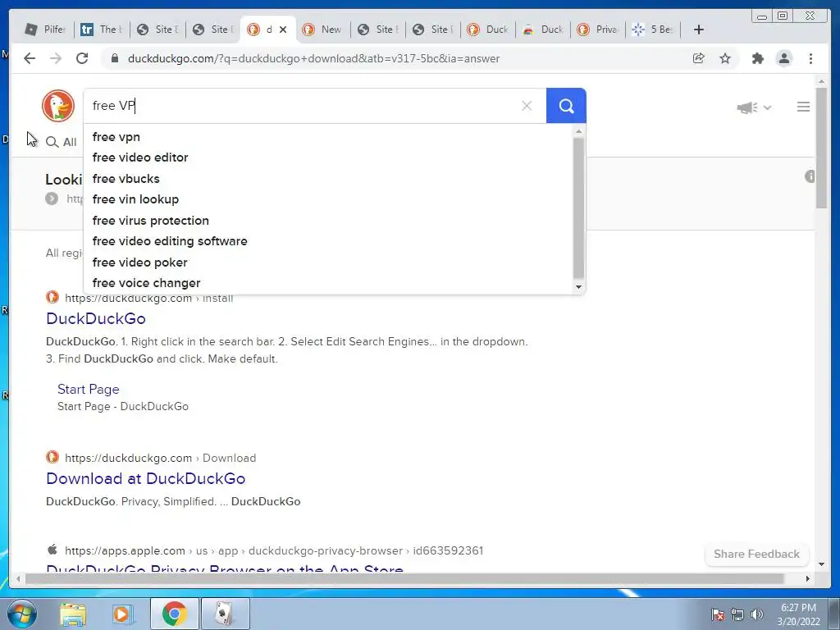Open the megaphone spread menu
Image resolution: width=840 pixels, height=630 pixels.
[x=753, y=107]
